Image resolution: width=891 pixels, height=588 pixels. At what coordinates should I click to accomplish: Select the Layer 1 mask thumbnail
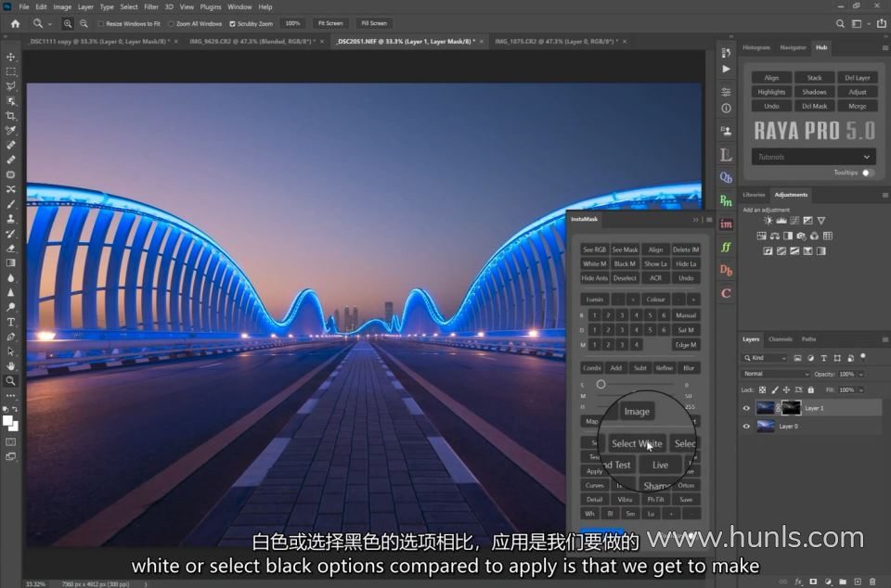click(791, 407)
